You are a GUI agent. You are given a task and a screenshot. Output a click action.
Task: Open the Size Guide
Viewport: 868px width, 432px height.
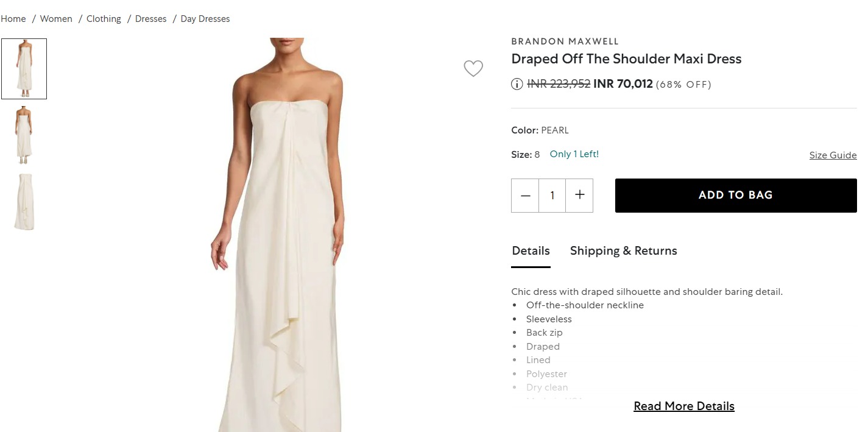(833, 155)
